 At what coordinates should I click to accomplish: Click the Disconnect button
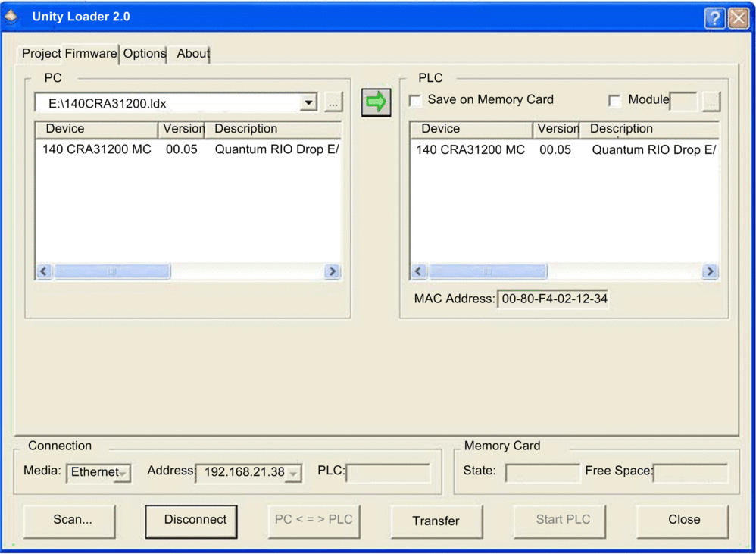192,521
